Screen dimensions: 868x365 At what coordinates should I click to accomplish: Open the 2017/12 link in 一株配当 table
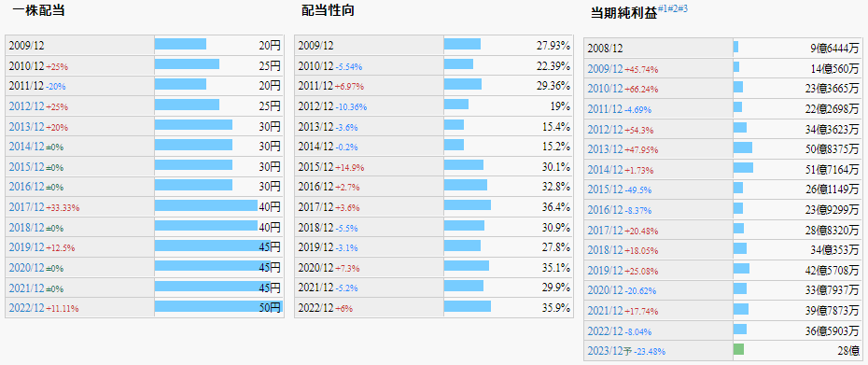click(x=26, y=207)
